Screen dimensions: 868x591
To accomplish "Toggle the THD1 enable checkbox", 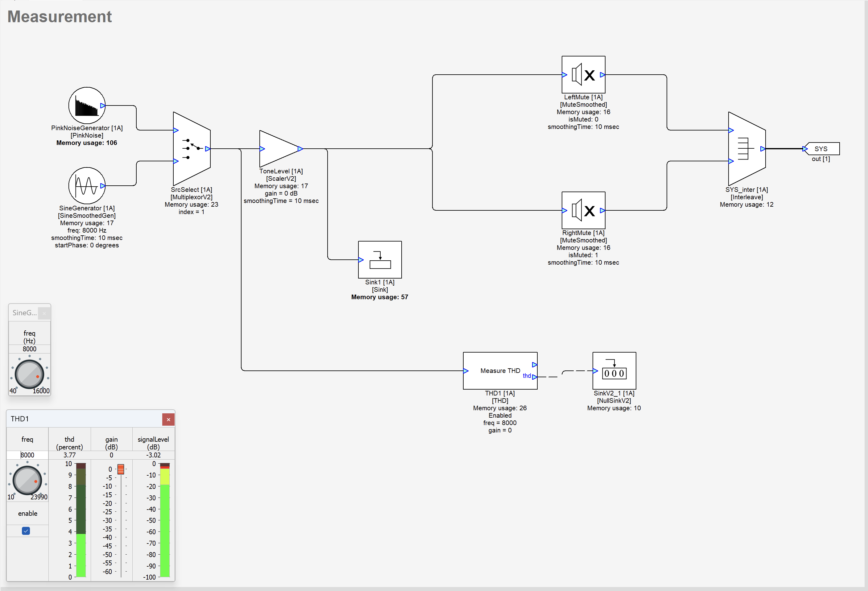I will (x=26, y=531).
